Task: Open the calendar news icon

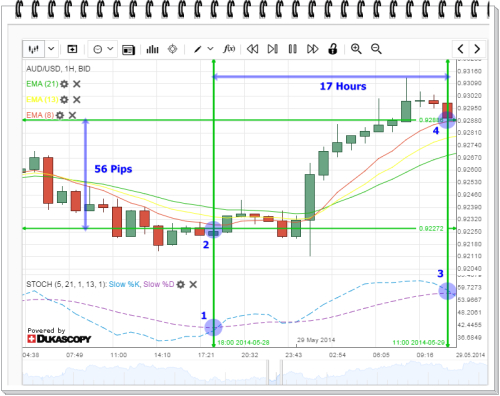Action: click(128, 49)
